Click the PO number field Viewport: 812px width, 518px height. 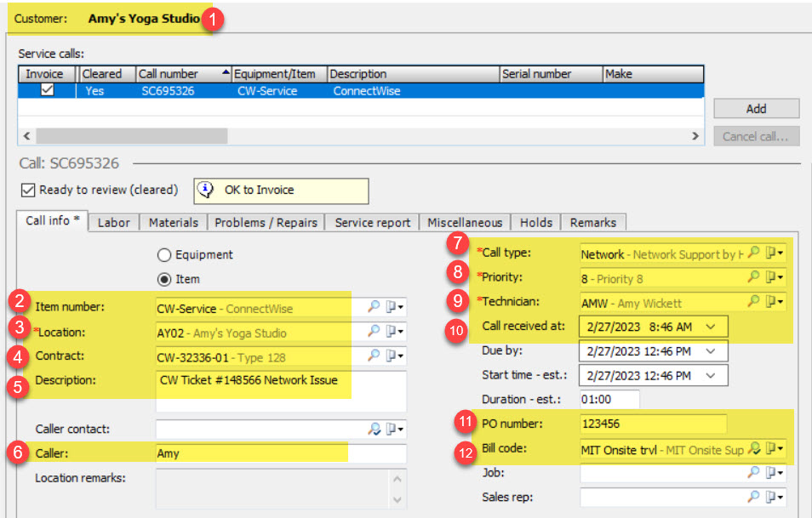653,424
